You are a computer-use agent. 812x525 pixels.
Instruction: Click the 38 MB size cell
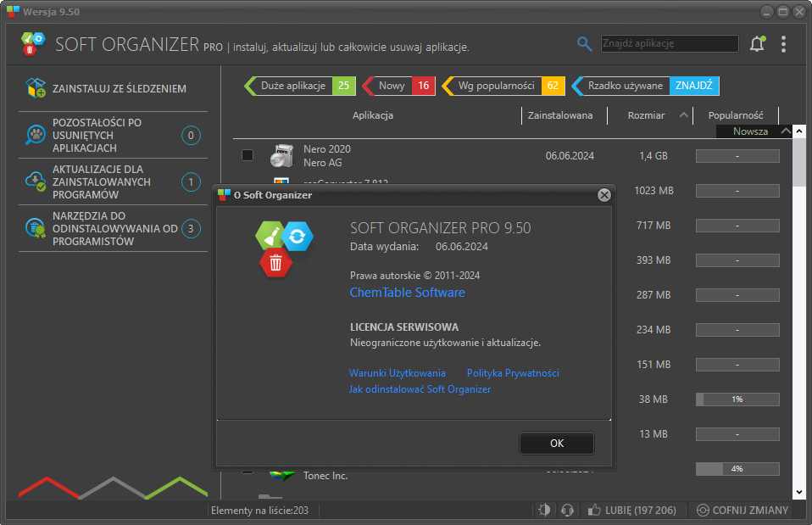(x=653, y=399)
